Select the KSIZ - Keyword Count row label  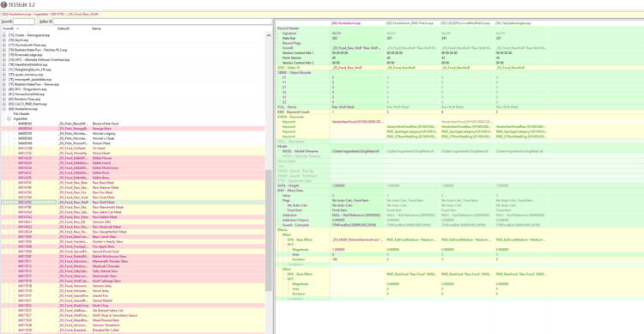pos(294,112)
